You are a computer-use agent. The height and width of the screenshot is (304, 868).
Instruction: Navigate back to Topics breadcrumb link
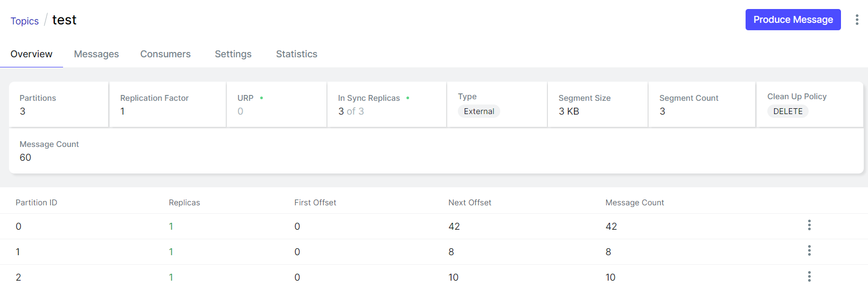coord(24,21)
